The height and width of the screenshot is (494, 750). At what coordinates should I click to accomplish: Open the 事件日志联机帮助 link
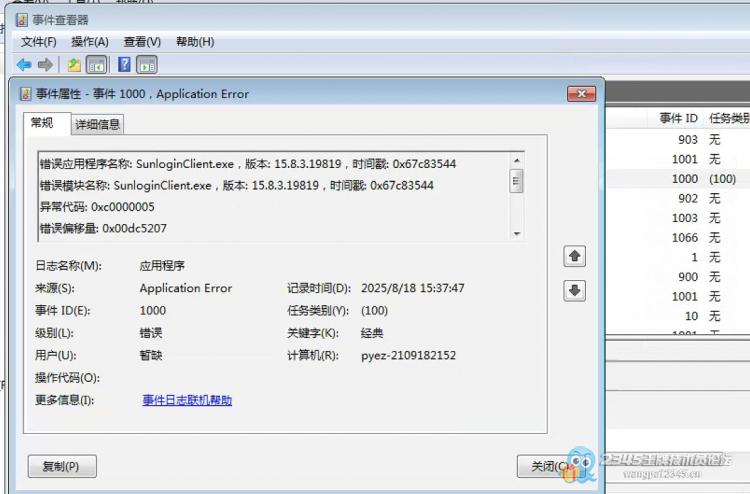(187, 400)
